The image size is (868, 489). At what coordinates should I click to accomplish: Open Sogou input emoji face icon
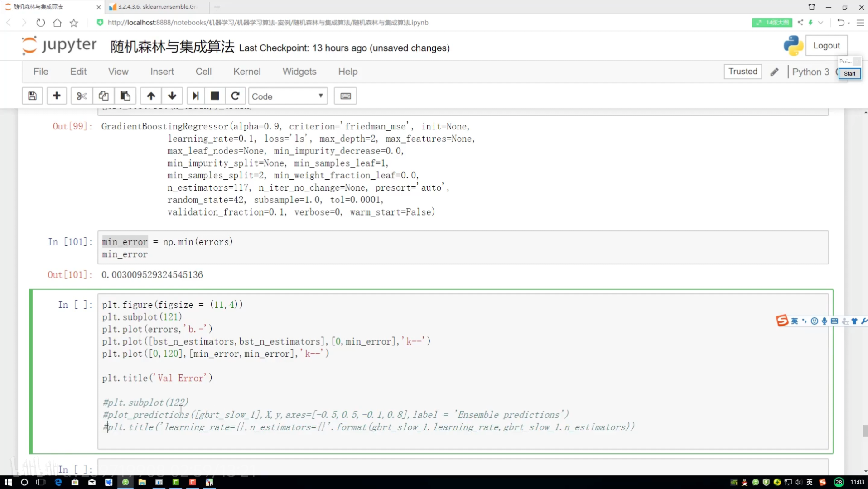[815, 321]
